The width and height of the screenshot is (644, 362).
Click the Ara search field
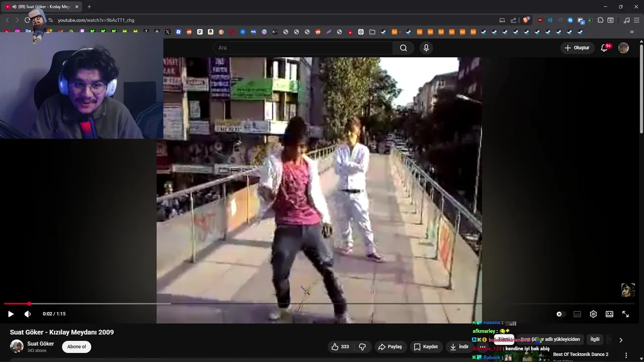pyautogui.click(x=303, y=48)
